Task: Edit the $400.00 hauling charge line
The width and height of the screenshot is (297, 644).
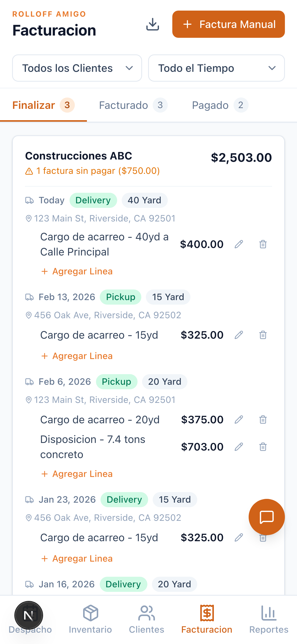Action: click(x=239, y=244)
